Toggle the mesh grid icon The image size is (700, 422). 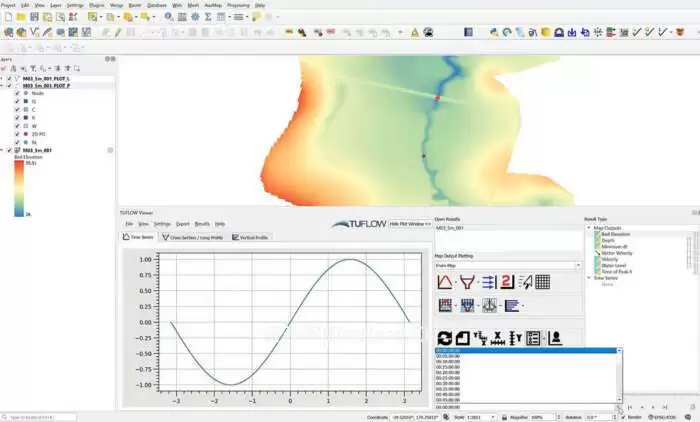point(542,282)
